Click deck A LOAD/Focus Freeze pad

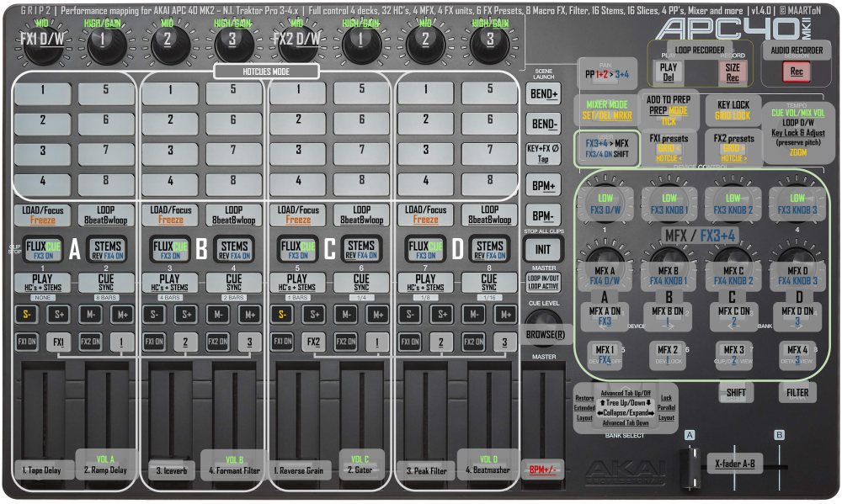pyautogui.click(x=42, y=215)
